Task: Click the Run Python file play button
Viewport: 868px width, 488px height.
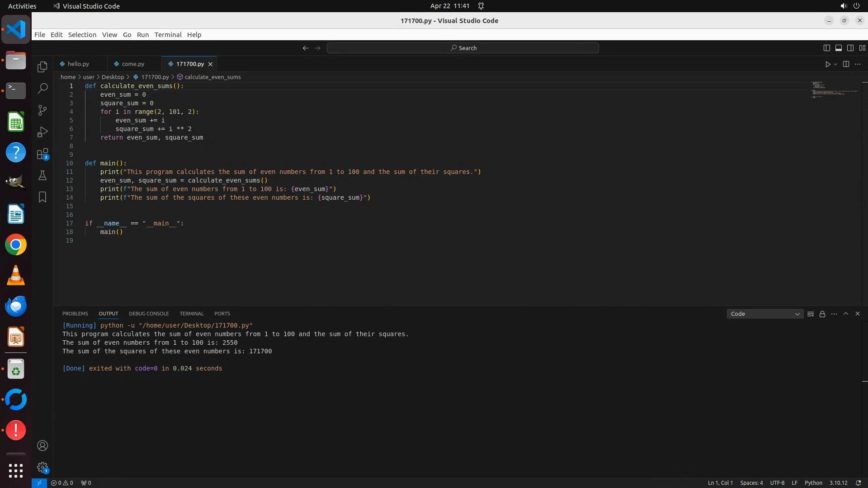Action: click(827, 64)
